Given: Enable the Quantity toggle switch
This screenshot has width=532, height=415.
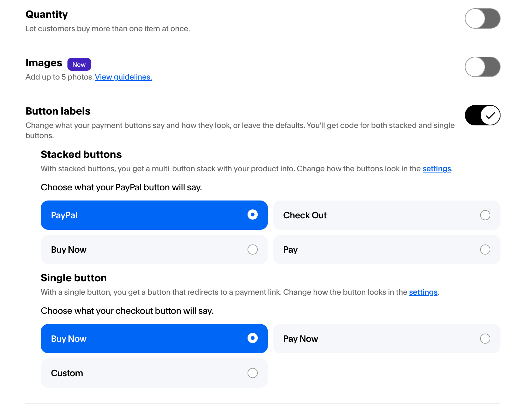Looking at the screenshot, I should 482,18.
